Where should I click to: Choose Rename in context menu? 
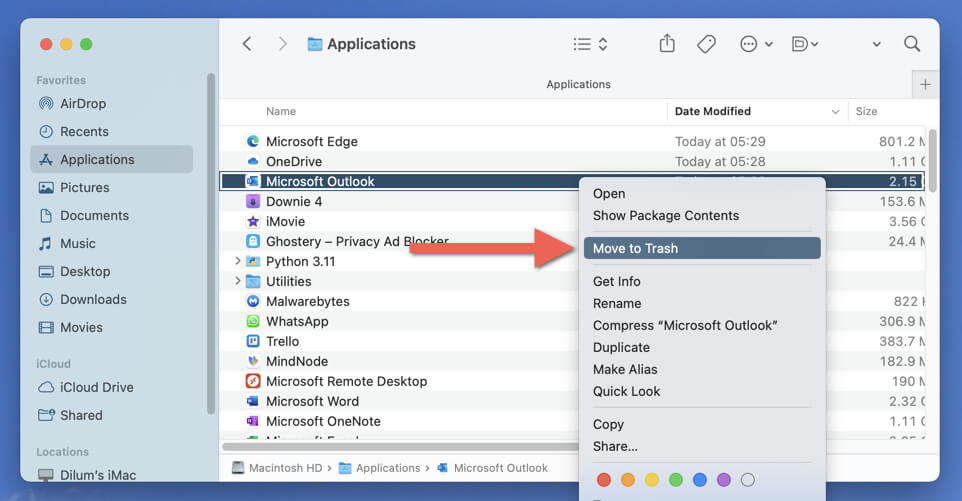(x=702, y=304)
